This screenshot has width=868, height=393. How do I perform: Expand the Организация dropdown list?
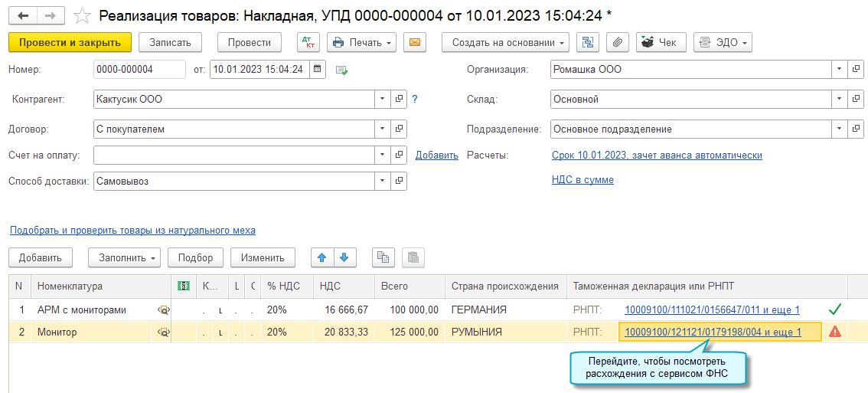pyautogui.click(x=840, y=69)
